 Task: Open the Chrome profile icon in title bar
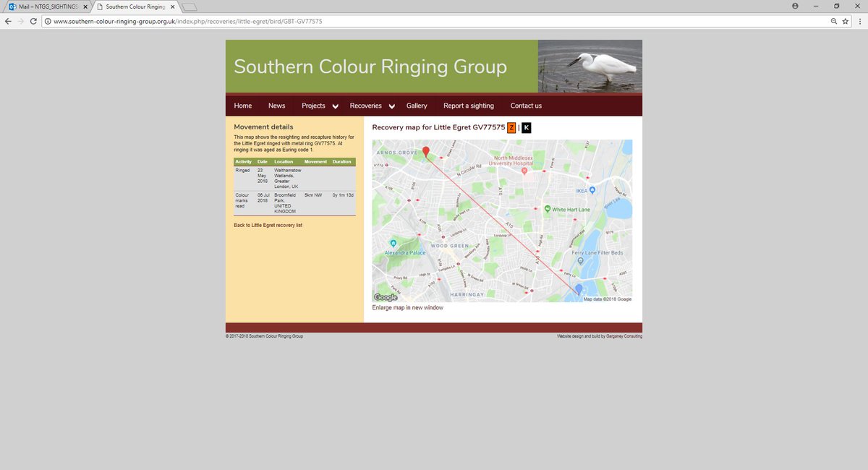796,6
